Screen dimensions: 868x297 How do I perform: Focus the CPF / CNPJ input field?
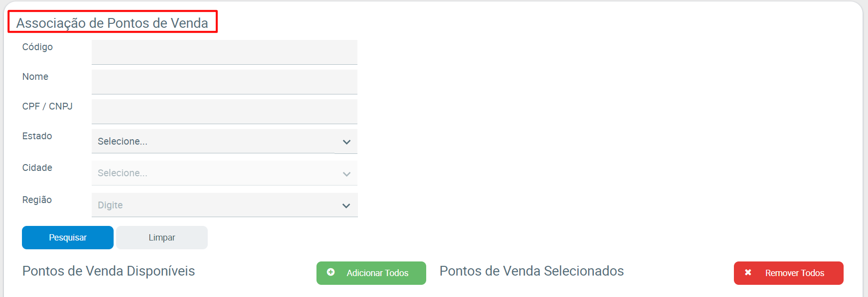click(224, 111)
